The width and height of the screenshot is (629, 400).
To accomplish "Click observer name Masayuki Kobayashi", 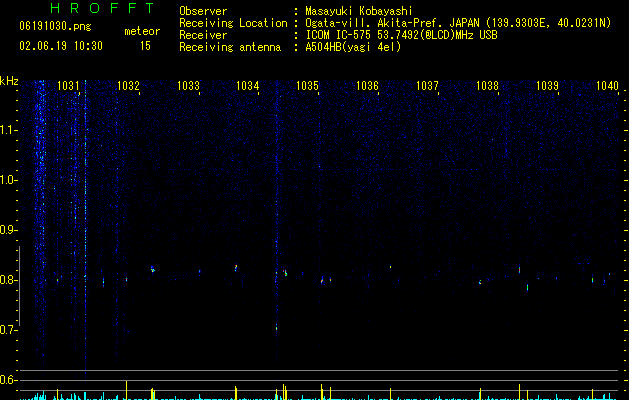I will pos(359,11).
